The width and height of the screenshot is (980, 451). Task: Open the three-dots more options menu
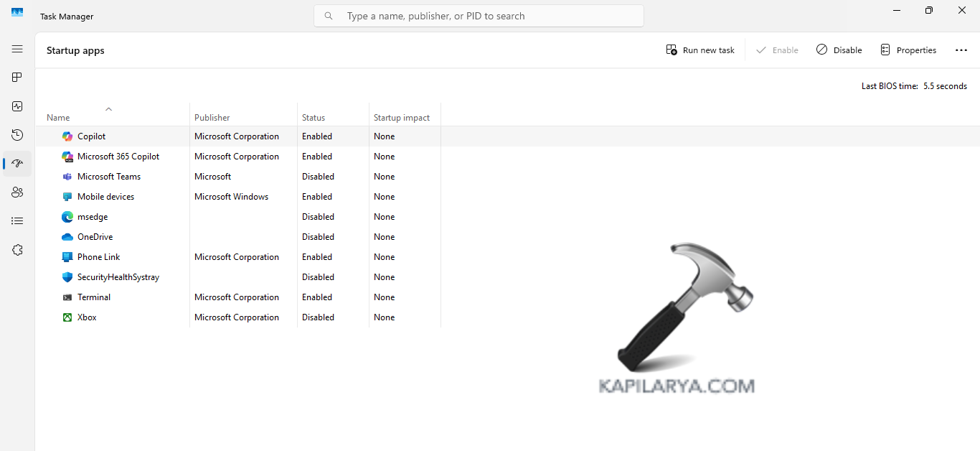click(x=961, y=50)
